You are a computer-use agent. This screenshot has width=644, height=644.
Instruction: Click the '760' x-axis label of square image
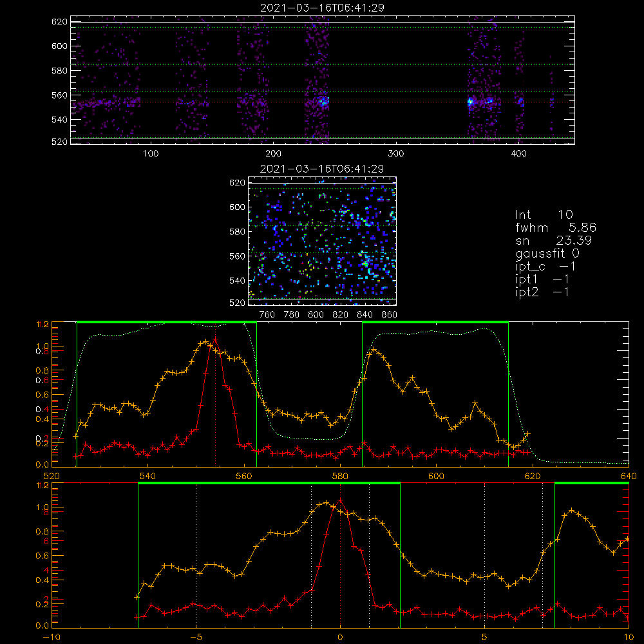pyautogui.click(x=267, y=315)
